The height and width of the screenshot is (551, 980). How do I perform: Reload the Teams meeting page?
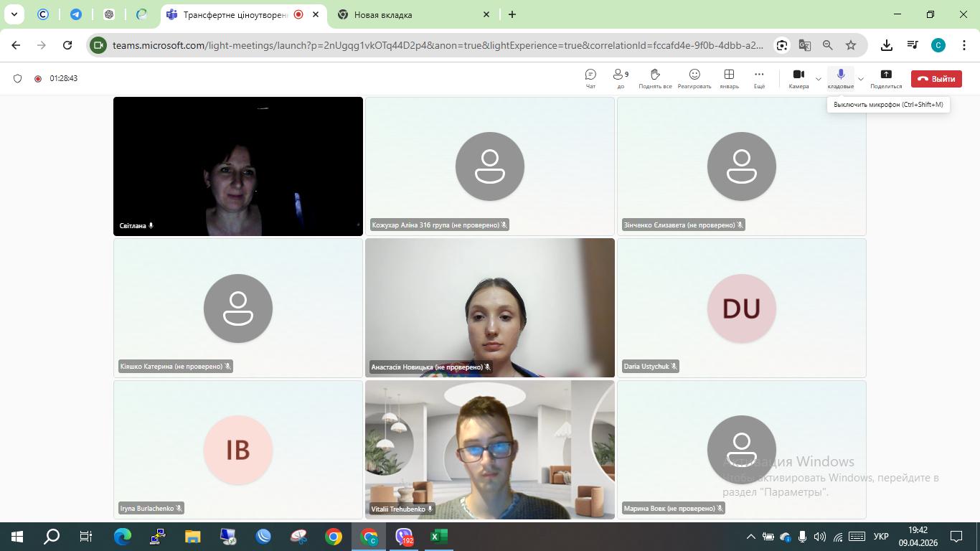pyautogui.click(x=67, y=45)
